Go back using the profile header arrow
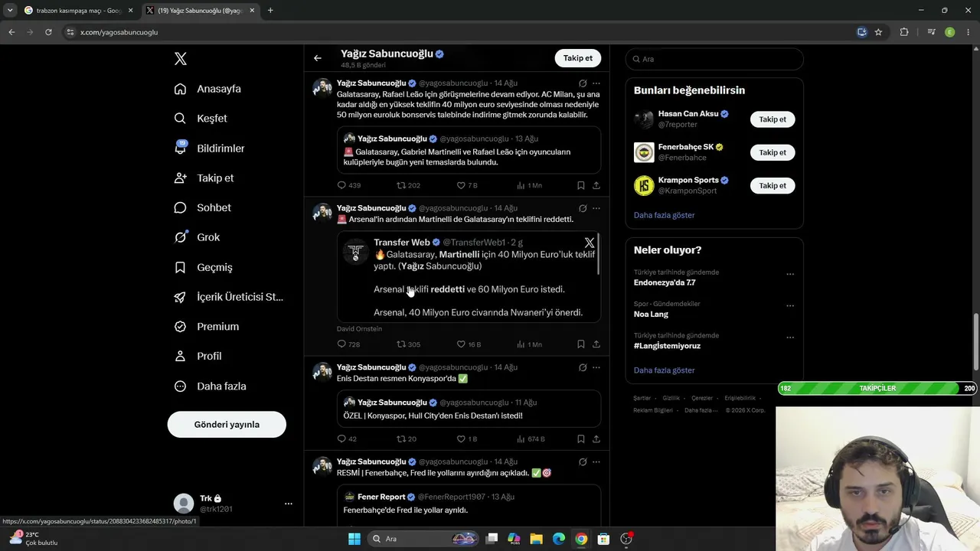 tap(318, 58)
